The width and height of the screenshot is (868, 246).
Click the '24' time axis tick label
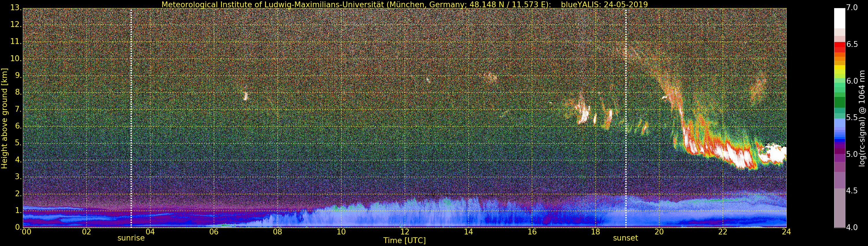(x=786, y=232)
